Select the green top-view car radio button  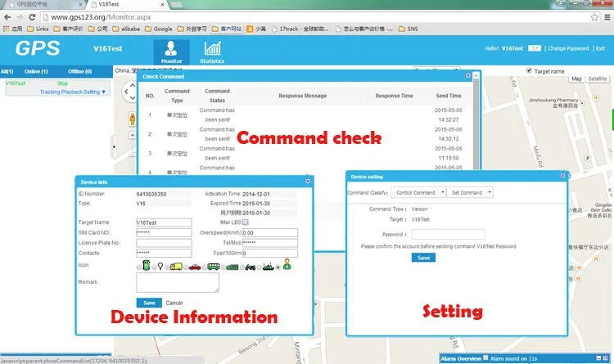pyautogui.click(x=139, y=267)
